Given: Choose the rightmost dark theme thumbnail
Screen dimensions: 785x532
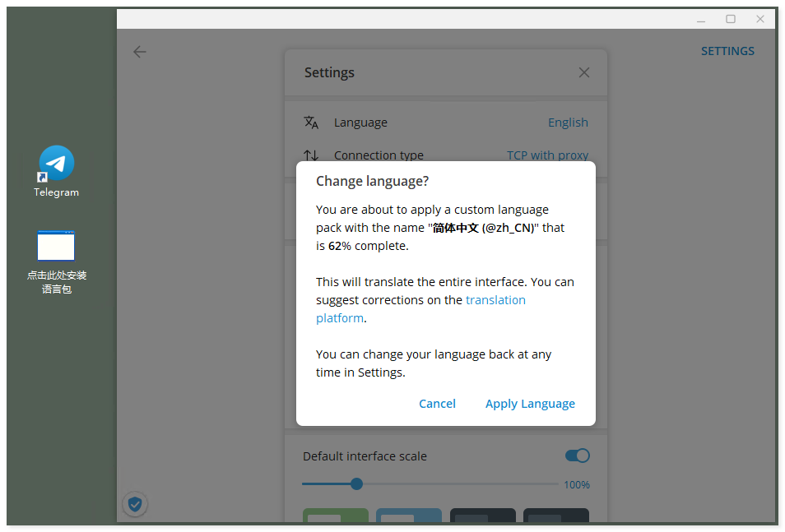Looking at the screenshot, I should click(x=555, y=516).
